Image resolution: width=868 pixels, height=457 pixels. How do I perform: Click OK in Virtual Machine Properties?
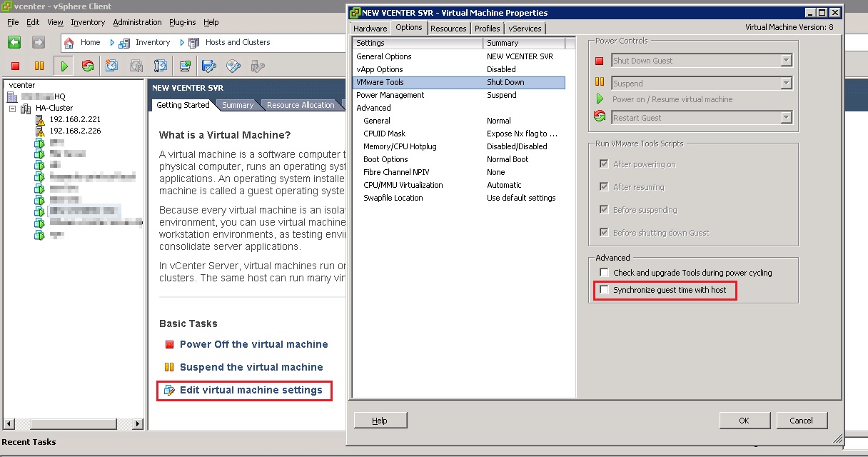pos(744,421)
